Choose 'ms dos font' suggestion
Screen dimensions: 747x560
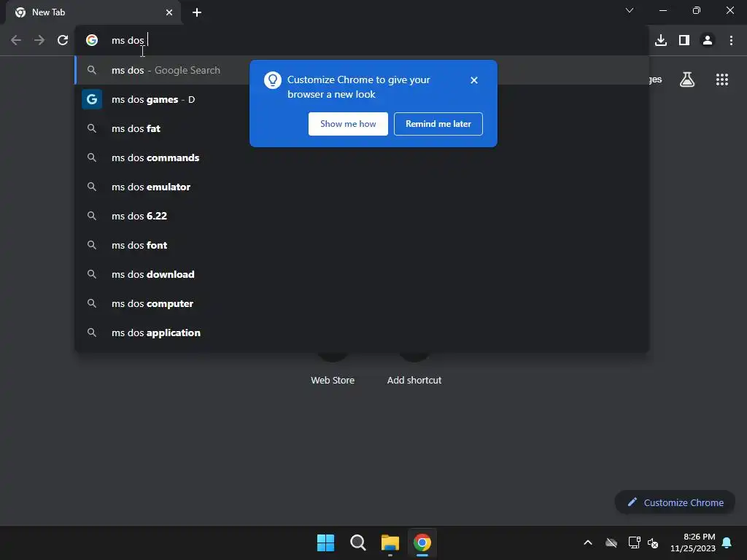[362, 245]
